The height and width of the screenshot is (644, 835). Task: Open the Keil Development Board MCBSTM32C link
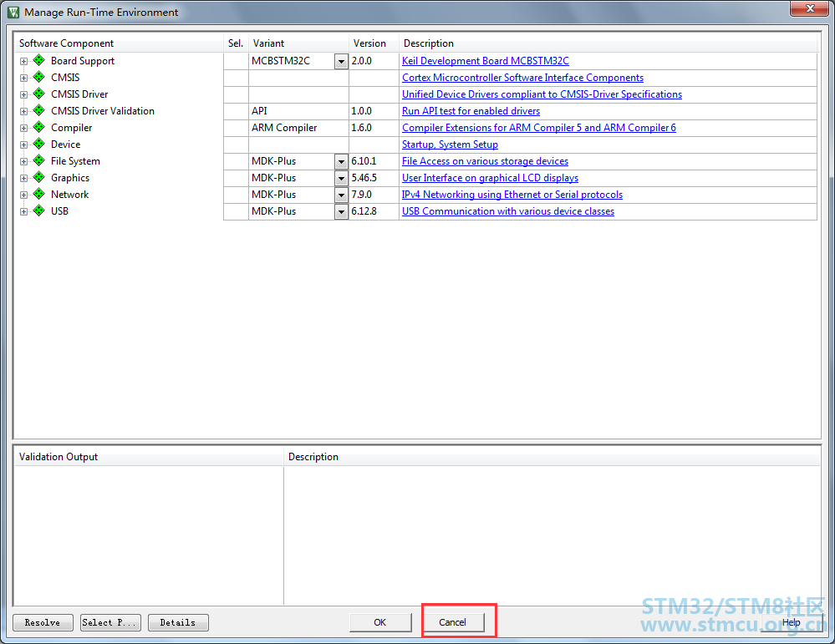click(485, 61)
